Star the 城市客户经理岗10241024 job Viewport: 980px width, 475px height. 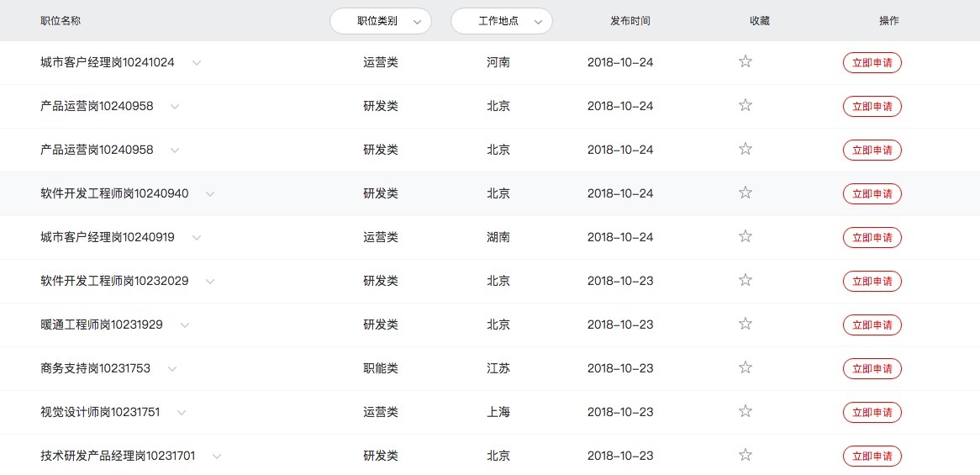tap(745, 61)
